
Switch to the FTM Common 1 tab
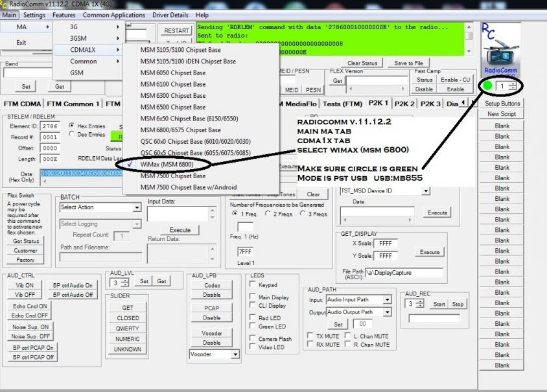click(x=73, y=104)
